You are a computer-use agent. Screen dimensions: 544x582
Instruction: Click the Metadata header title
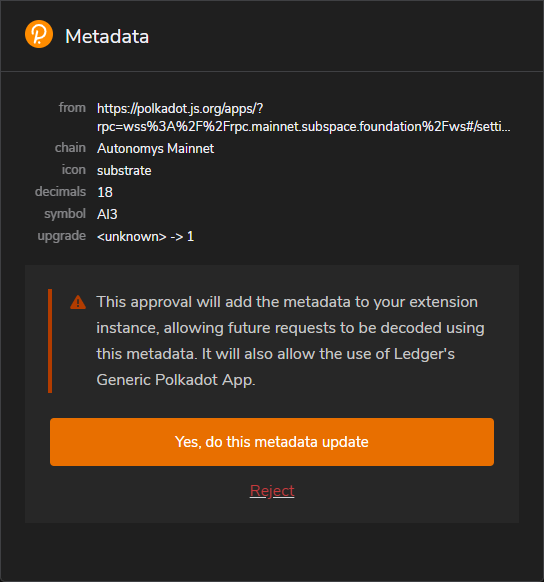click(107, 36)
